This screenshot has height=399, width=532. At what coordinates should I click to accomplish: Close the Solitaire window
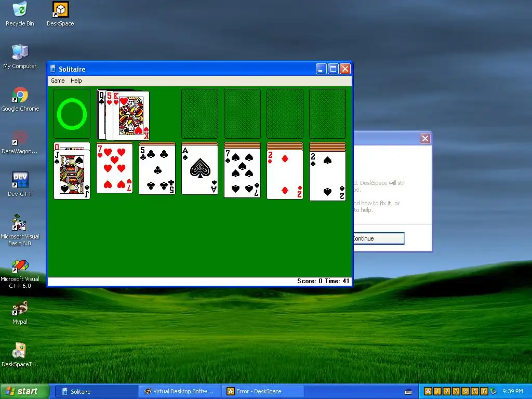tap(345, 69)
